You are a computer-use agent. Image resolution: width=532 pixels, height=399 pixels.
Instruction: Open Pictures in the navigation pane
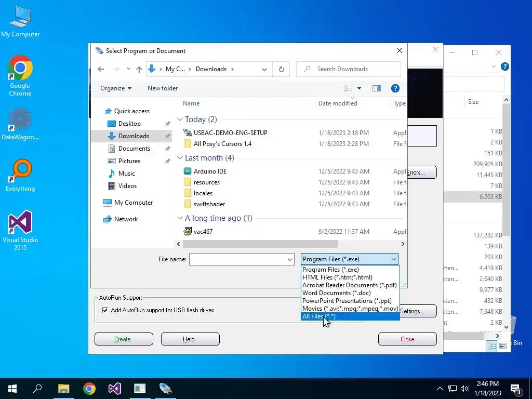click(129, 161)
